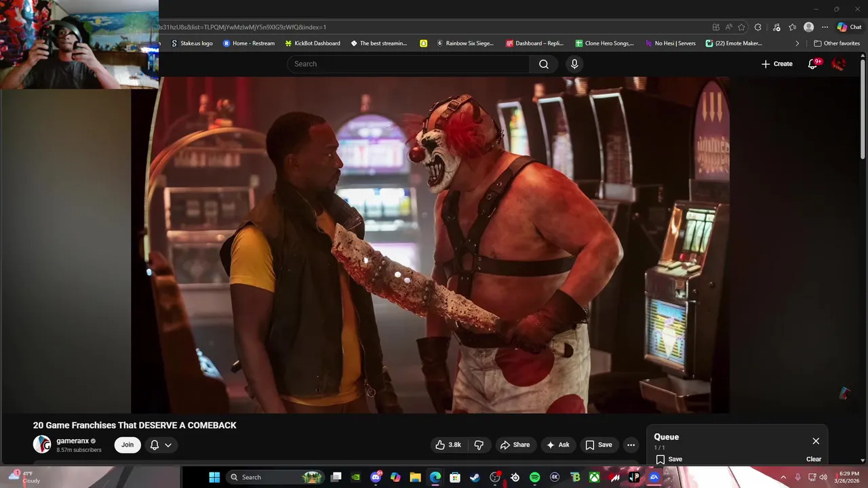Screen dimensions: 868x488
Task: Click the Windows taskbar Search box
Action: [275, 477]
